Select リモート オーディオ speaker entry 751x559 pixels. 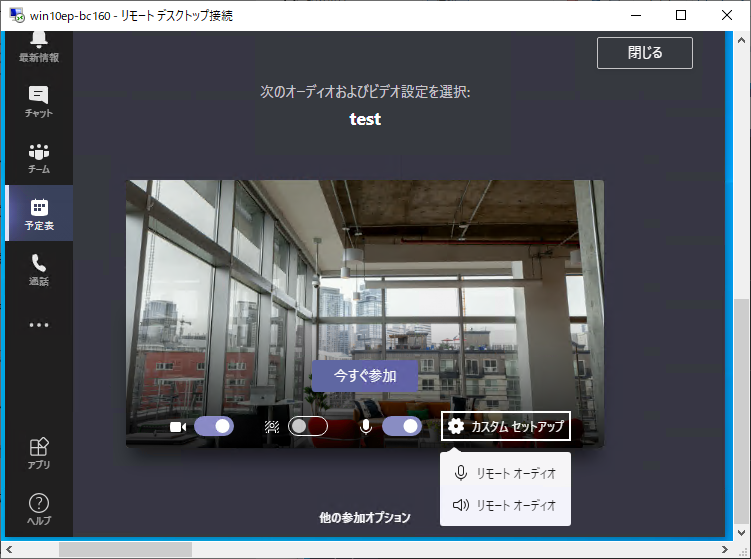coord(505,505)
